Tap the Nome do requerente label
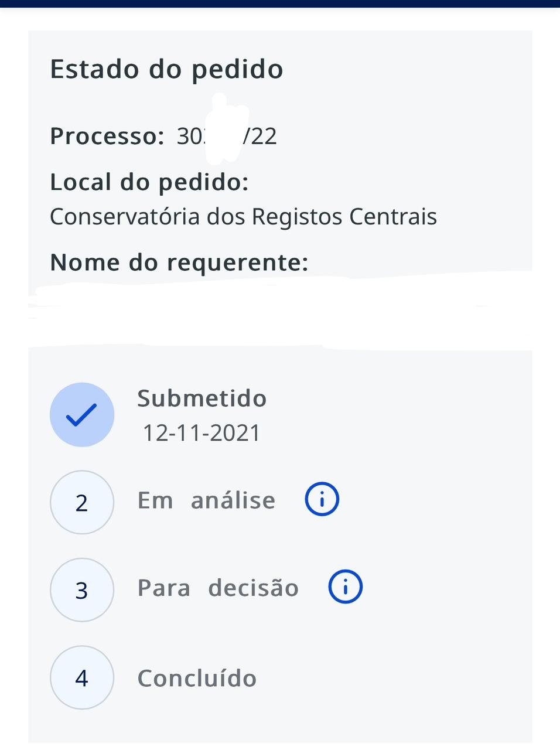Viewport: 560px width, 750px height. tap(179, 262)
